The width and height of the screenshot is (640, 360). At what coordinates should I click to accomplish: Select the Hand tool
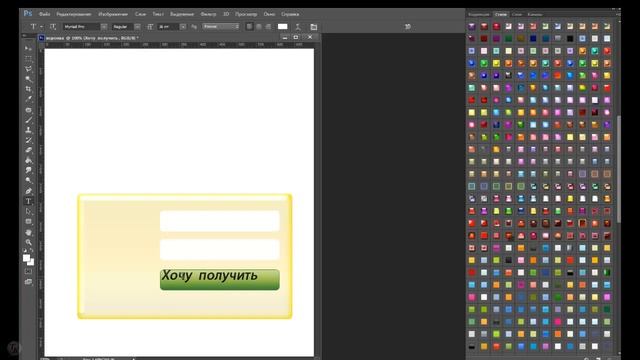pos(28,232)
